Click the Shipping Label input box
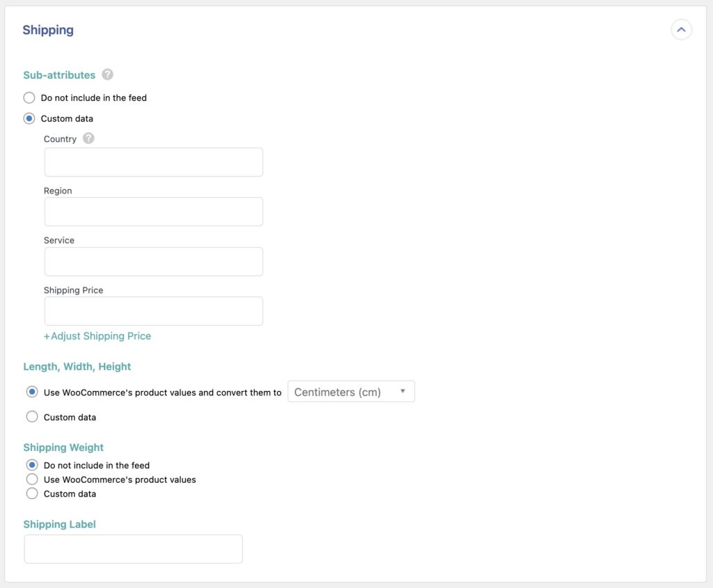Viewport: 713px width, 588px height. coord(133,548)
